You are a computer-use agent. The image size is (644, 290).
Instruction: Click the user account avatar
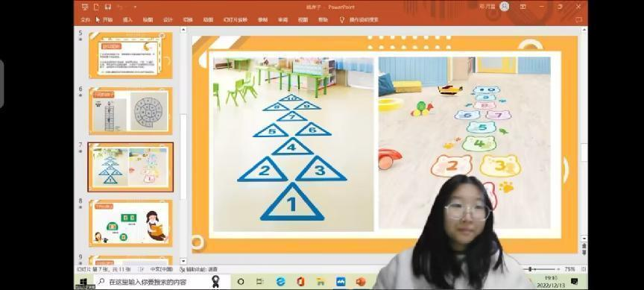click(505, 7)
